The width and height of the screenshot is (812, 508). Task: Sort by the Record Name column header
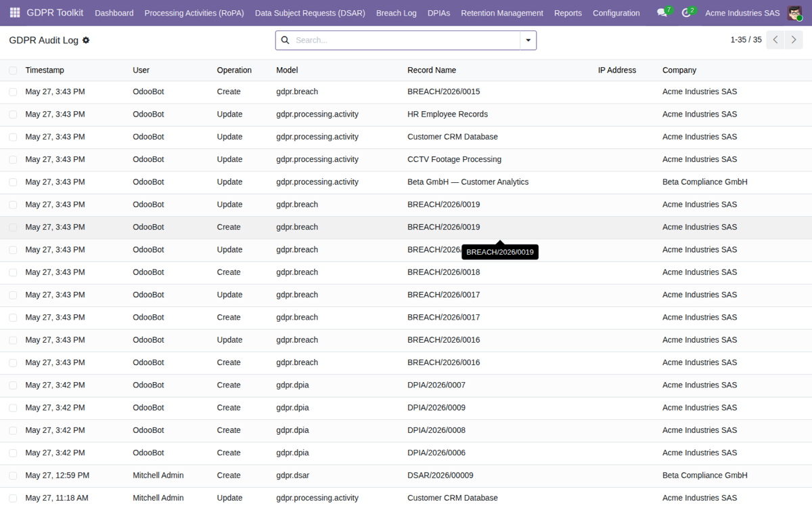click(432, 70)
